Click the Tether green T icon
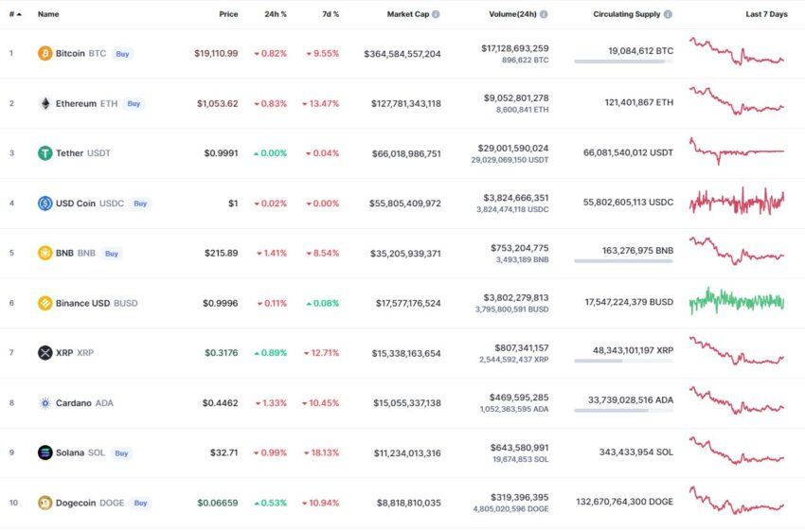The image size is (805, 532). click(45, 153)
